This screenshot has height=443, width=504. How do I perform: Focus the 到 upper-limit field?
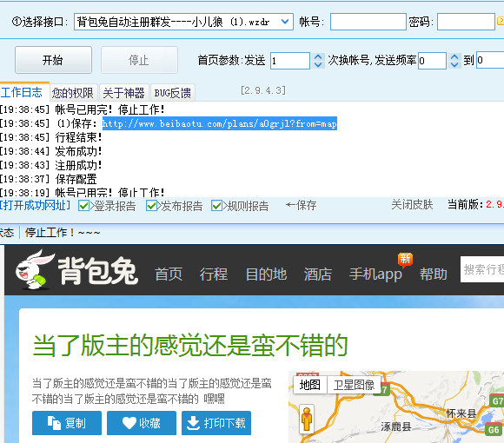490,60
